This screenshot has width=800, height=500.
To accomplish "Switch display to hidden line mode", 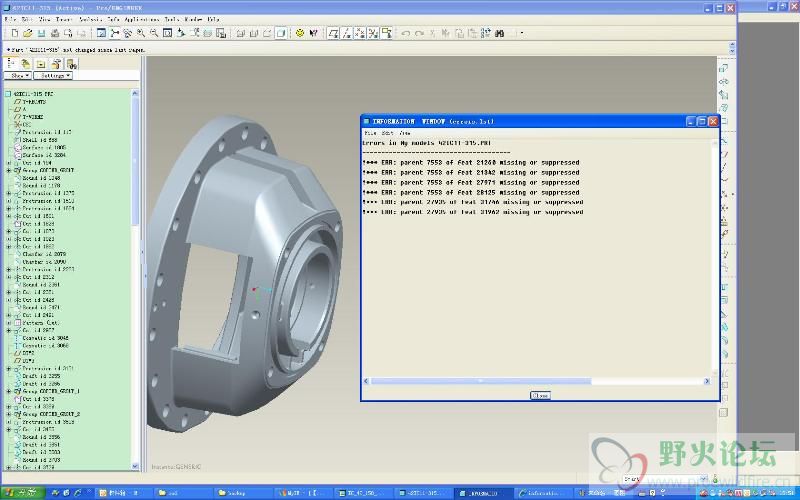I will tap(254, 33).
